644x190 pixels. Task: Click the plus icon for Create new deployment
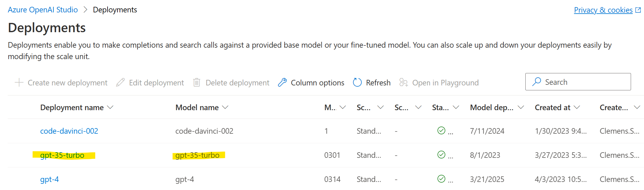pos(19,83)
